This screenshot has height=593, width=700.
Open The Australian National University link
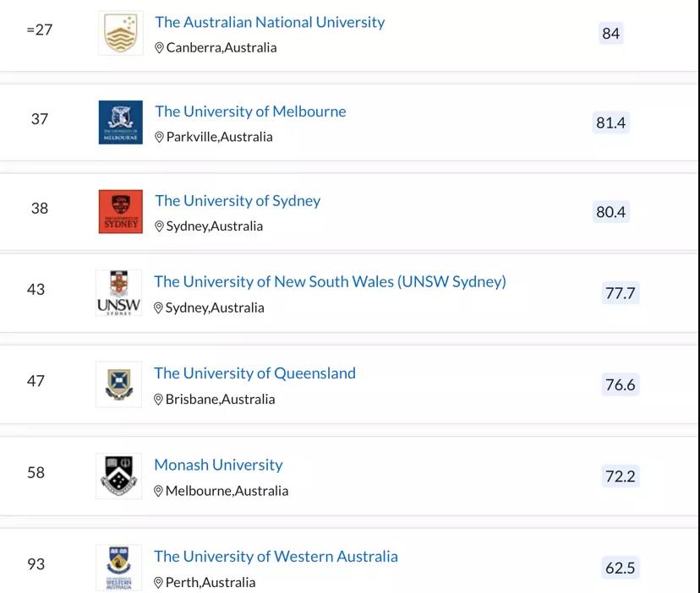(x=270, y=22)
